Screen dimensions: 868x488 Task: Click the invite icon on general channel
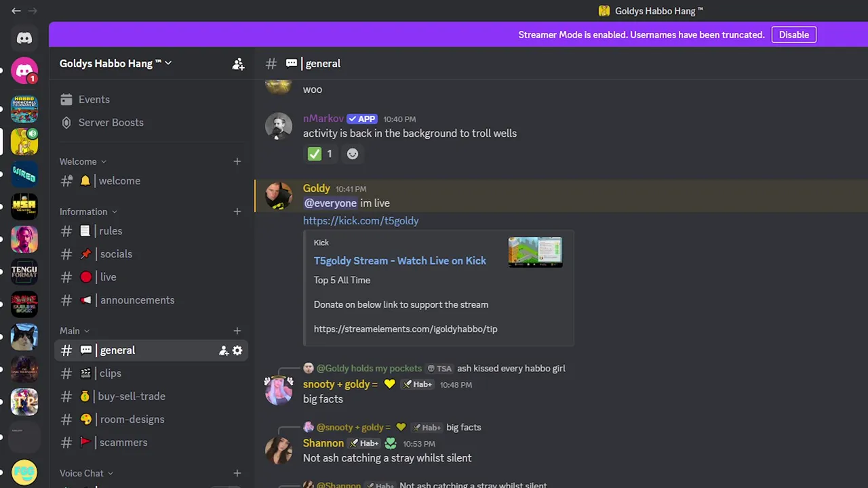(x=223, y=350)
